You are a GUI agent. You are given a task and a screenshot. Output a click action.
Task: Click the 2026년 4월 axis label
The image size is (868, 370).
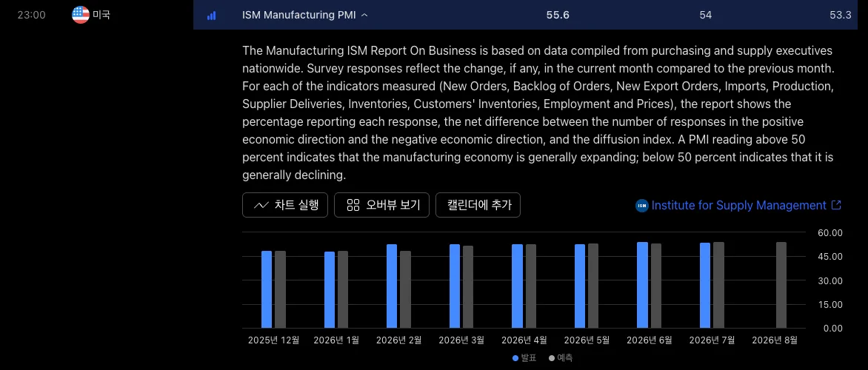pos(524,340)
